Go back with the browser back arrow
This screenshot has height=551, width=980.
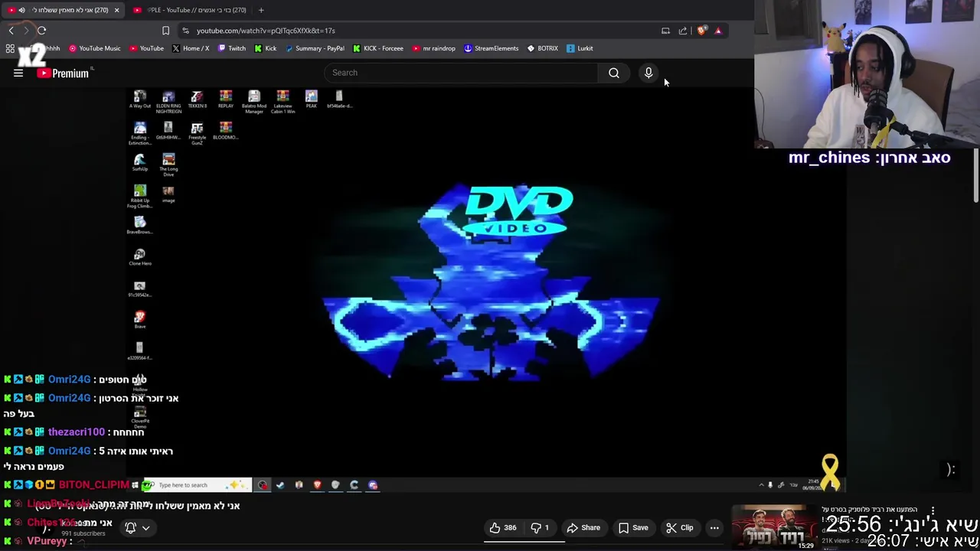[x=11, y=31]
